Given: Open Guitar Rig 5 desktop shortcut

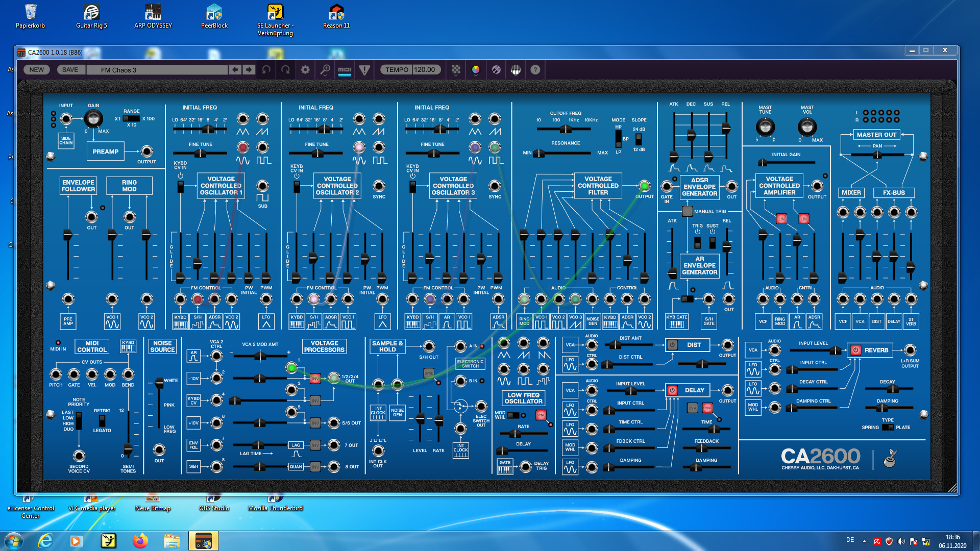Looking at the screenshot, I should 92,17.
